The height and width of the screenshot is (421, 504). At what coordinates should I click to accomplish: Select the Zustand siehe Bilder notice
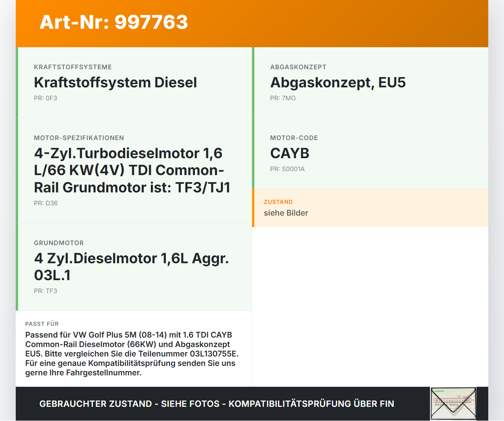click(370, 208)
